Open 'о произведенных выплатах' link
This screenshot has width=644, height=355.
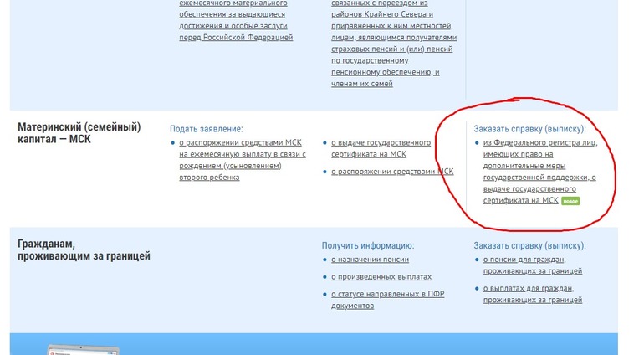click(x=381, y=276)
